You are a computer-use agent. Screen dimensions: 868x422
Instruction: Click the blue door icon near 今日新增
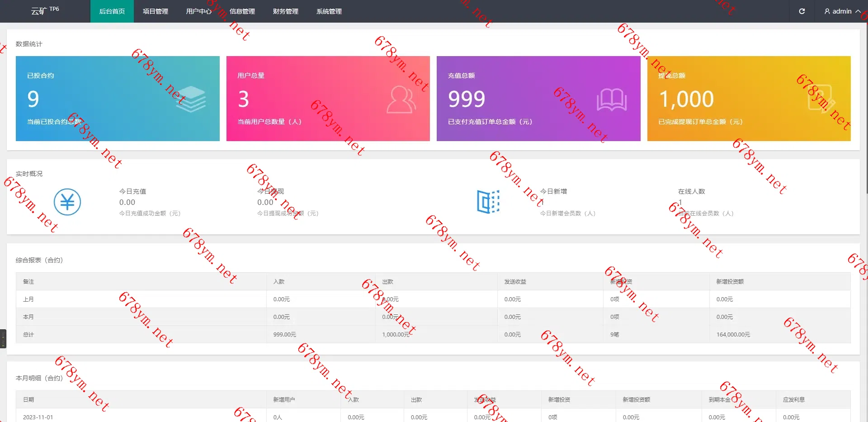(488, 202)
